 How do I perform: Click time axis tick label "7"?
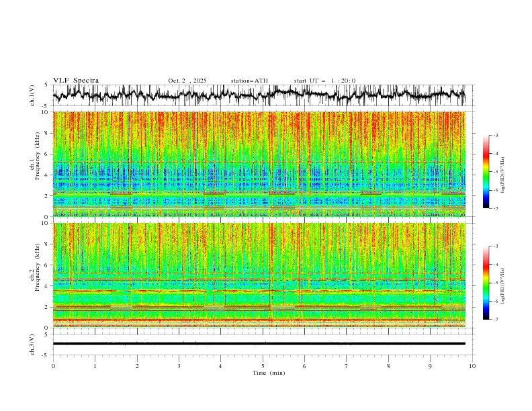[x=347, y=366]
